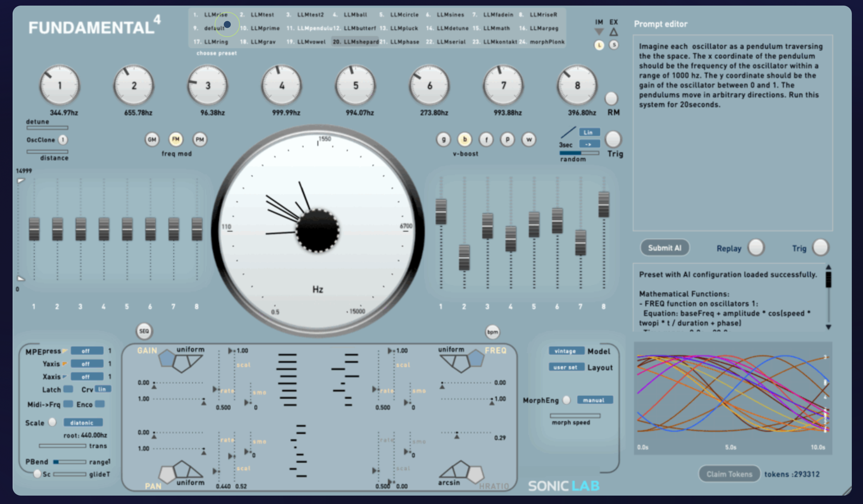Click the Trig button in prompt editor
863x504 pixels.
click(821, 248)
